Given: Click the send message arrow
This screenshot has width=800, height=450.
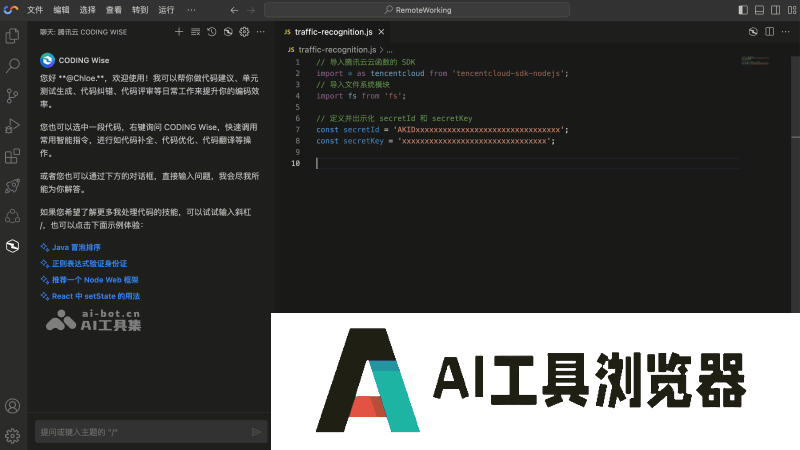Looking at the screenshot, I should 256,432.
